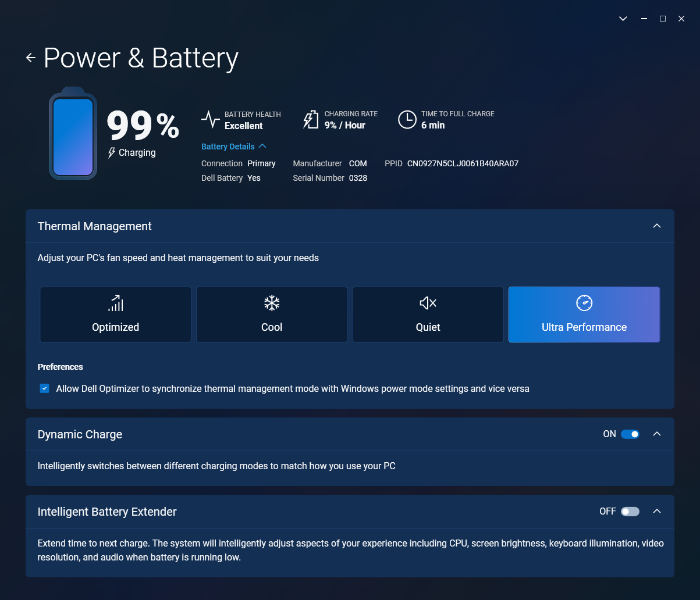
Task: Click the Ultra Performance gauge icon
Action: click(x=584, y=303)
